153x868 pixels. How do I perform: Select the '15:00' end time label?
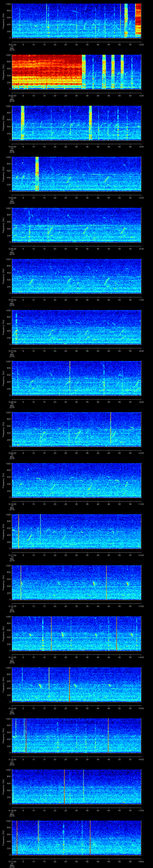tap(141, 708)
